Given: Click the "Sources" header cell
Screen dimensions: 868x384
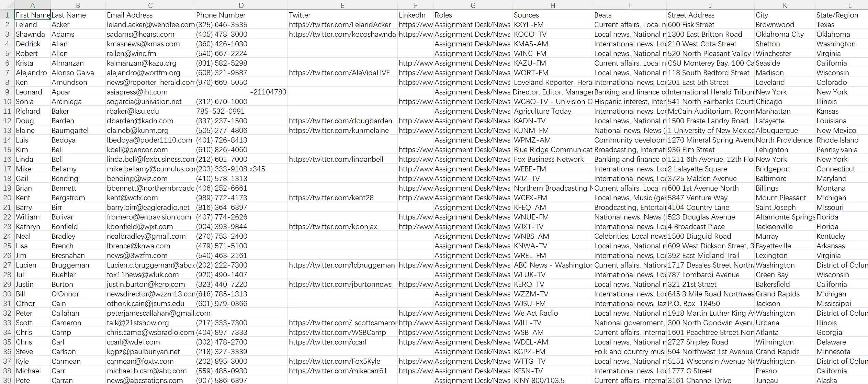Looking at the screenshot, I should coord(553,15).
